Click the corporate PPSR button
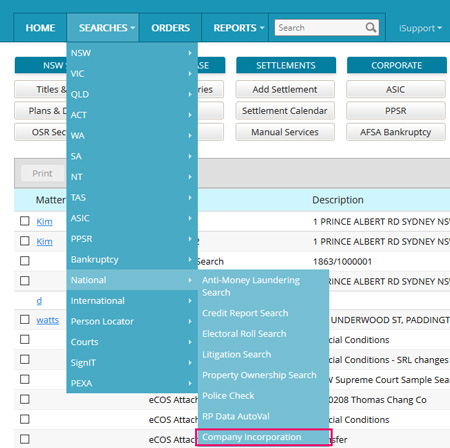This screenshot has width=450, height=448. [x=396, y=111]
